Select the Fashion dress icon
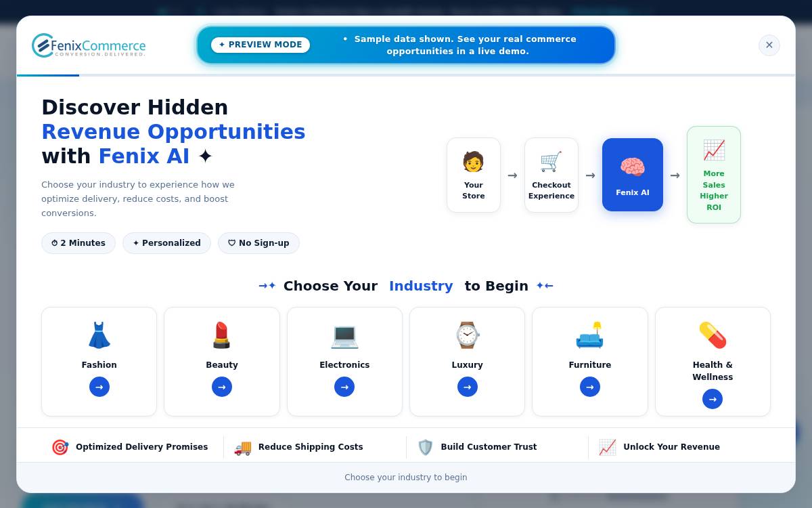Screen dimensions: 812x508 [x=99, y=335]
